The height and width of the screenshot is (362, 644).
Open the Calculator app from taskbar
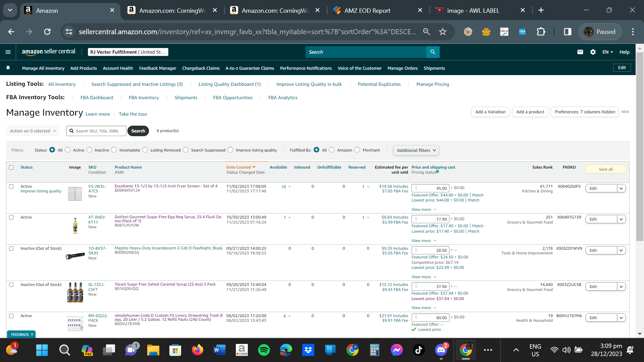pyautogui.click(x=374, y=350)
